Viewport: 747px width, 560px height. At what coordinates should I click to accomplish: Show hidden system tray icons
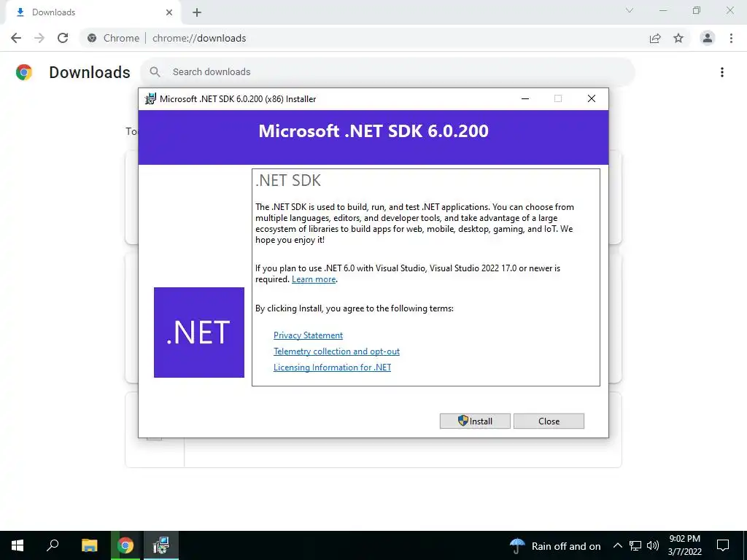[617, 545]
